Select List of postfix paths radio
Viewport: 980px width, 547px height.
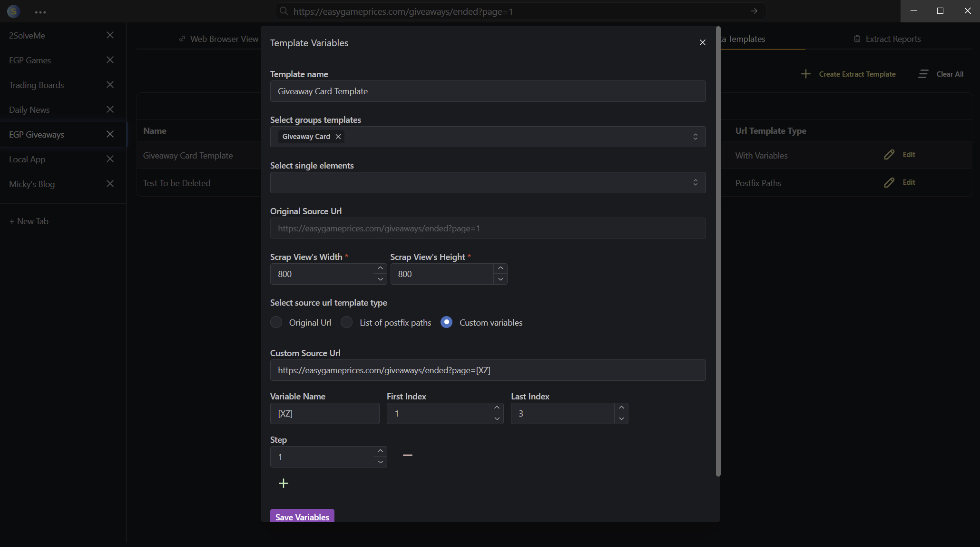(347, 322)
